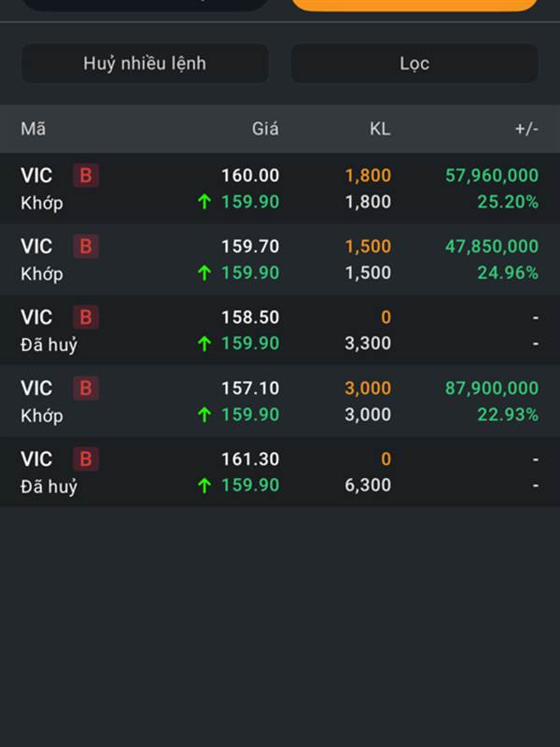Sort by the Mã column header

pos(33,129)
